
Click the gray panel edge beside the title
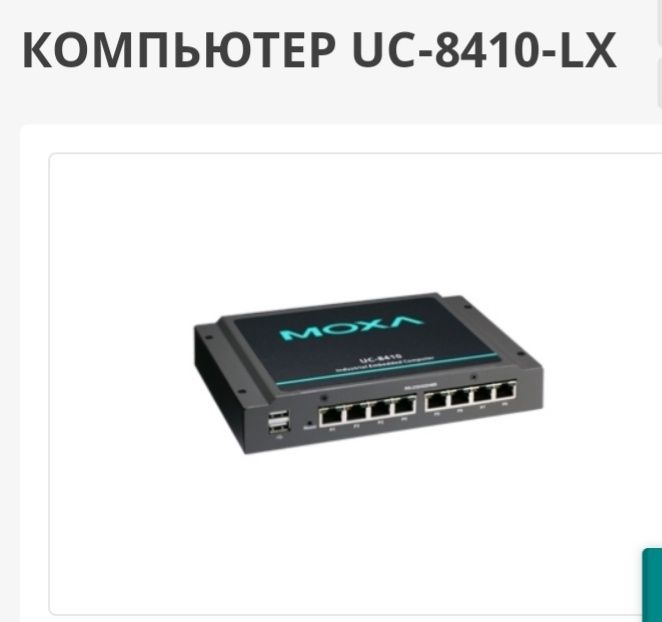(659, 84)
